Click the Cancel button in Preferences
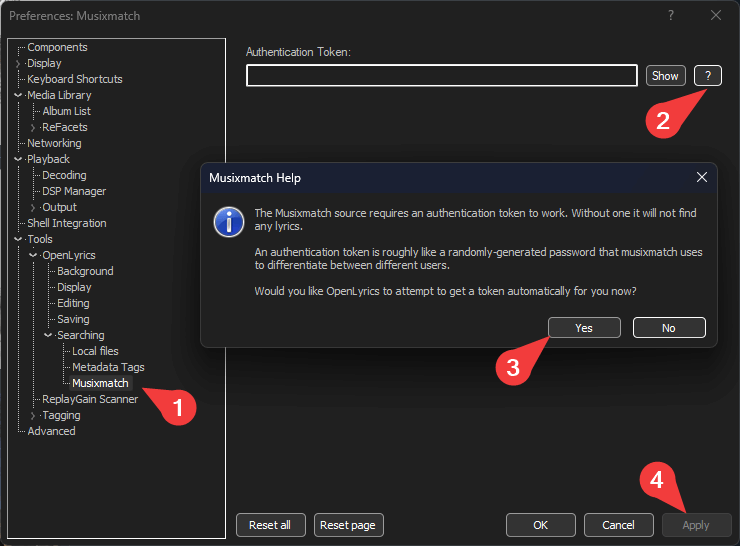740x546 pixels. click(618, 525)
